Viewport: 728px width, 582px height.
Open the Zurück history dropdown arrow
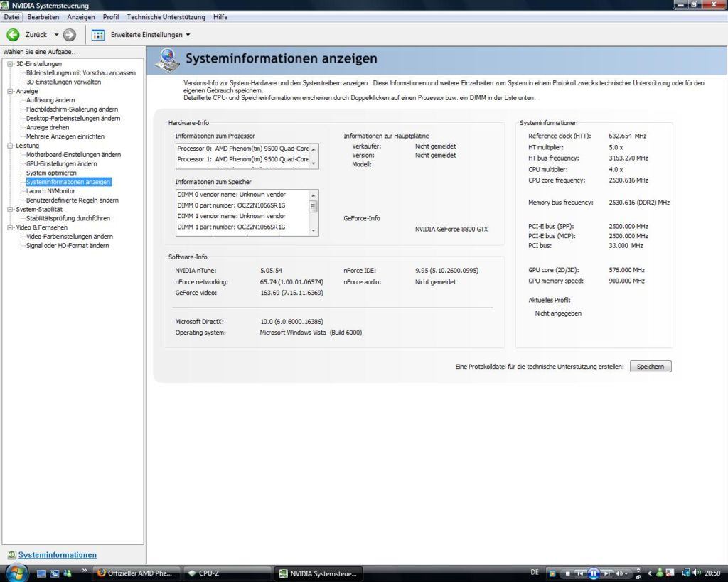pyautogui.click(x=56, y=35)
